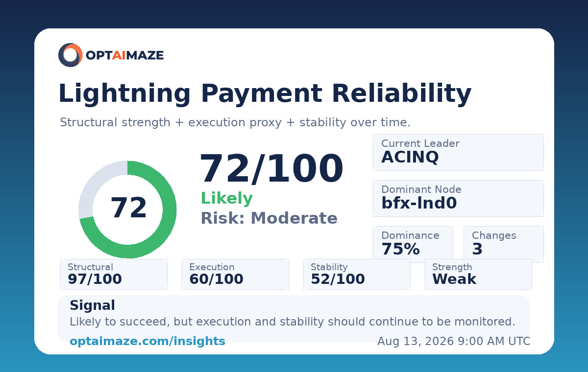Click the green donut gauge showing 72
The height and width of the screenshot is (372, 588).
click(x=127, y=209)
